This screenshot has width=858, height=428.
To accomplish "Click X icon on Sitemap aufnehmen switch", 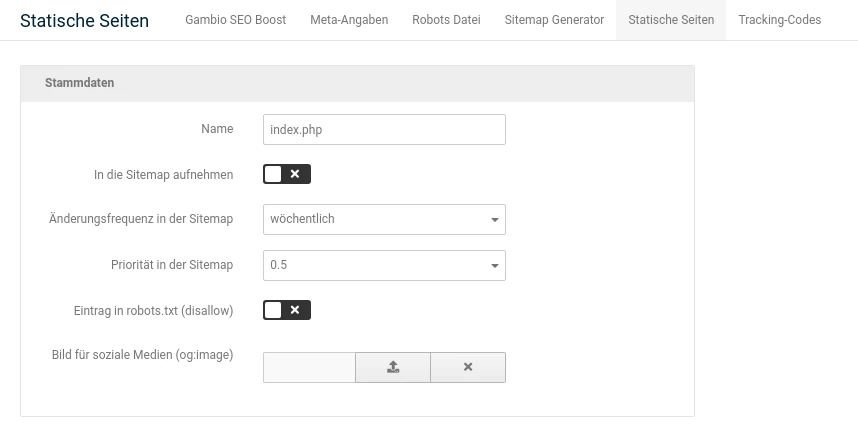I will click(295, 174).
